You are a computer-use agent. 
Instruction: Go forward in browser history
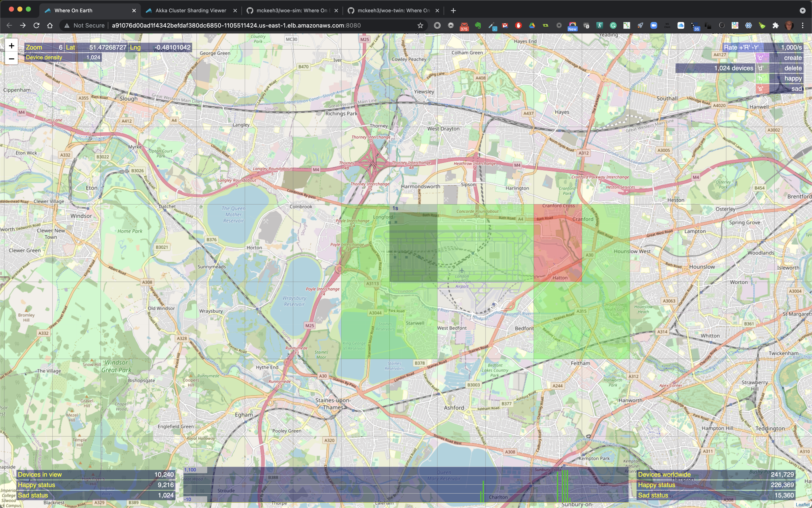[x=23, y=26]
